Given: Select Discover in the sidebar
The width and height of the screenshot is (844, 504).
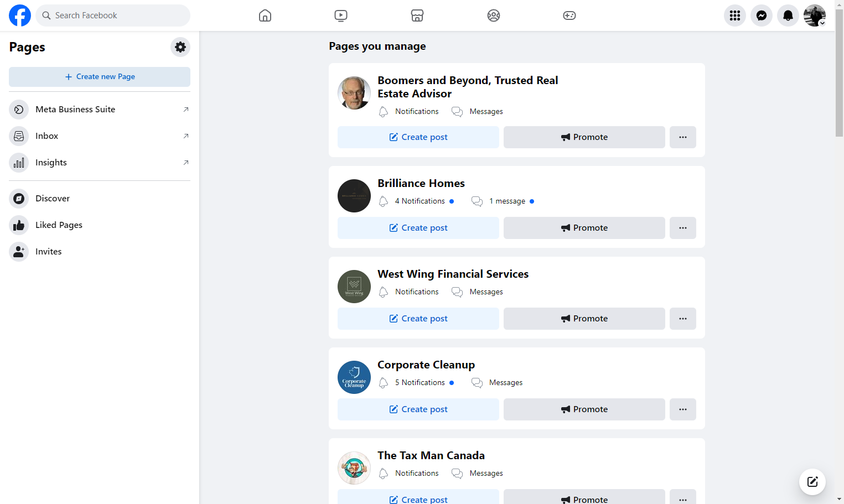Looking at the screenshot, I should tap(100, 199).
